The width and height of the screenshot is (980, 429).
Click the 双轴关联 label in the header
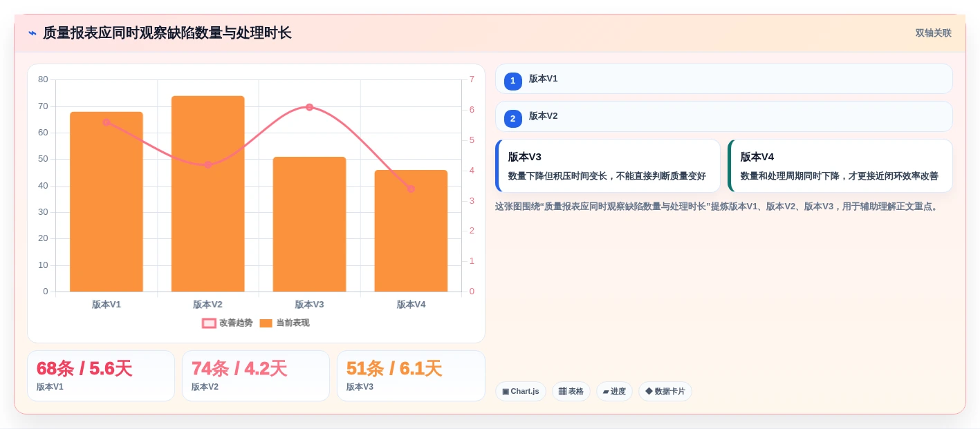(x=933, y=33)
